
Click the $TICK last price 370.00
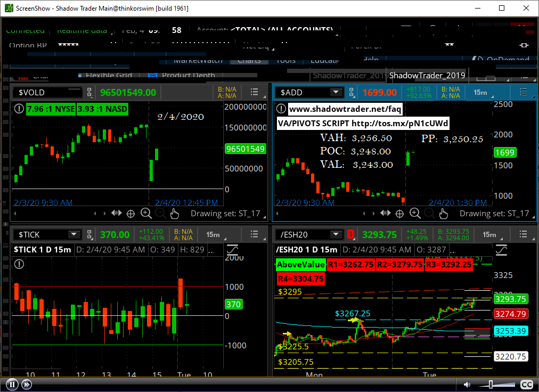[115, 234]
